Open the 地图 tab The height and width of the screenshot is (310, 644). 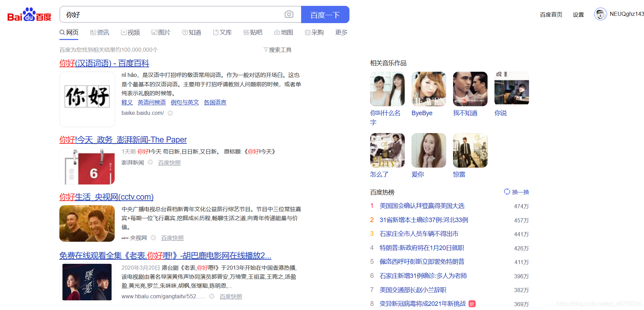pyautogui.click(x=284, y=32)
